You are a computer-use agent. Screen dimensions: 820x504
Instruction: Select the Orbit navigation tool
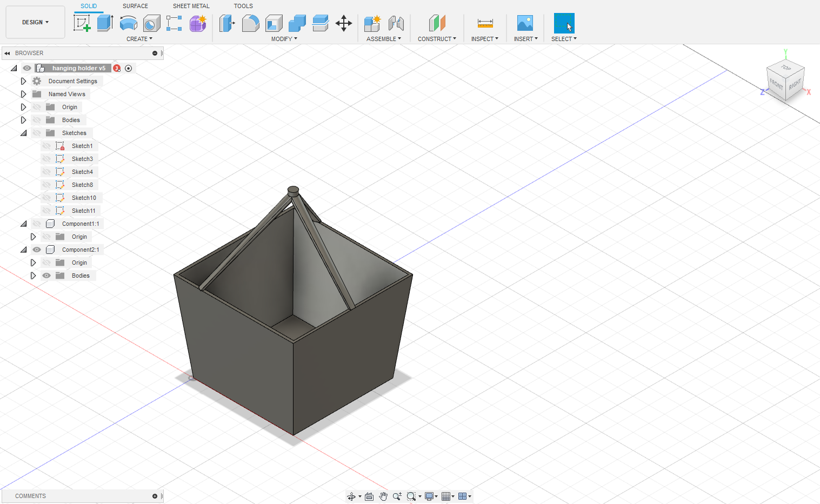[x=351, y=496]
